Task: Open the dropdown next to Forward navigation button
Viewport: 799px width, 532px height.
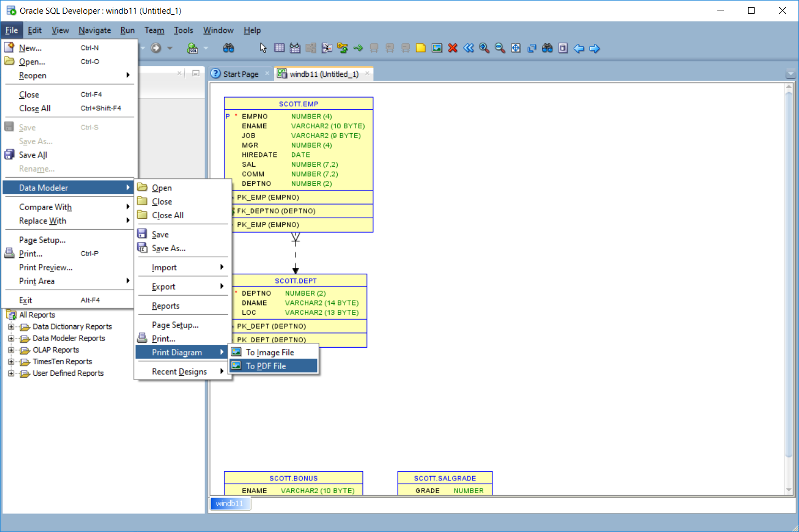Action: tap(170, 48)
